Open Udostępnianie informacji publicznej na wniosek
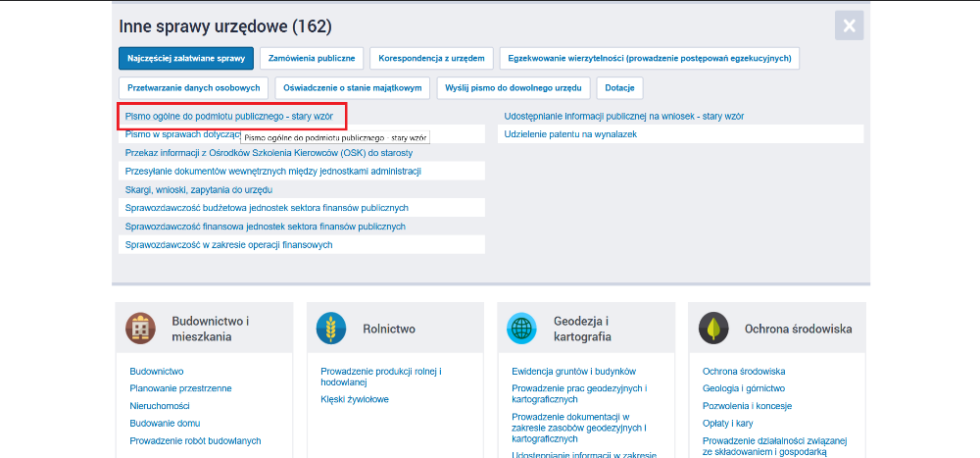The image size is (980, 458). [623, 116]
